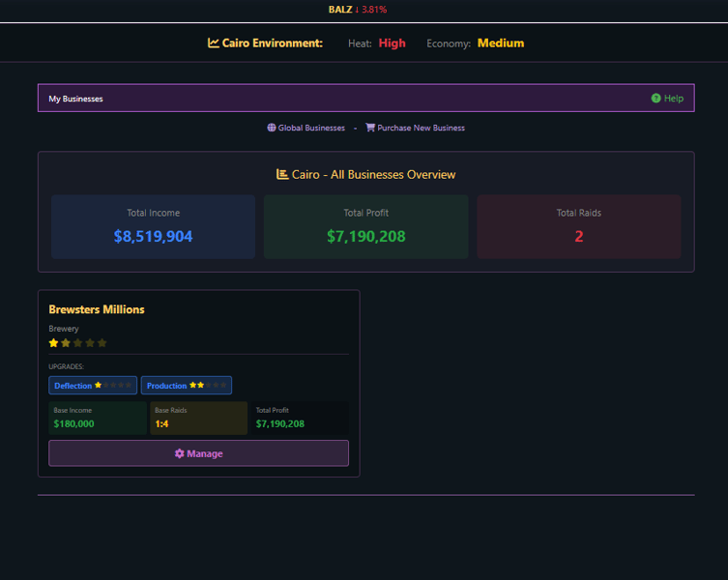The image size is (728, 580).
Task: Open Purchase New Business link
Action: pos(421,128)
